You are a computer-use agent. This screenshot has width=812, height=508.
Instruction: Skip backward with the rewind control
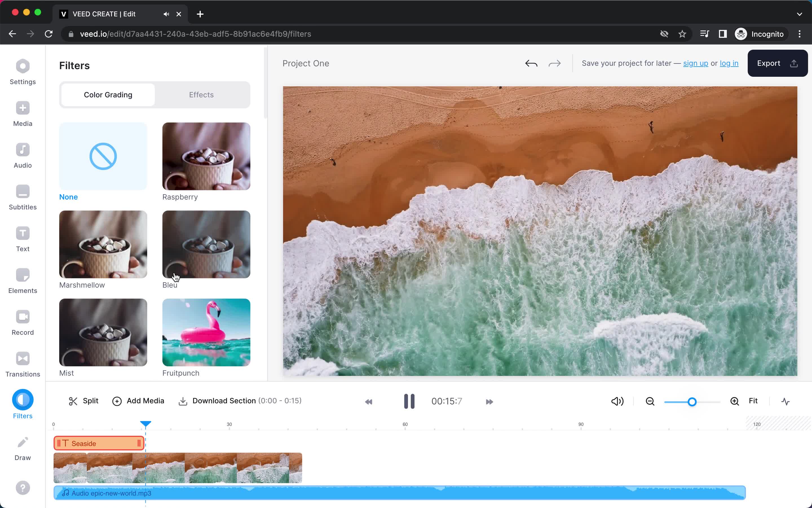tap(369, 402)
